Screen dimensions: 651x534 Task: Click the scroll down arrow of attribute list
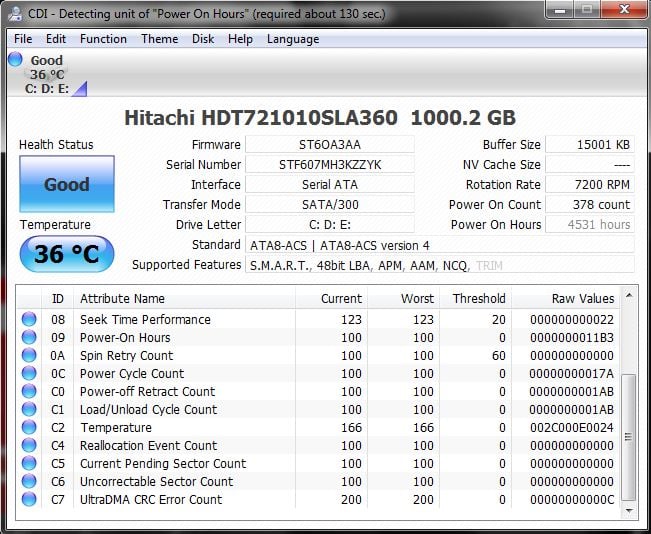[629, 510]
